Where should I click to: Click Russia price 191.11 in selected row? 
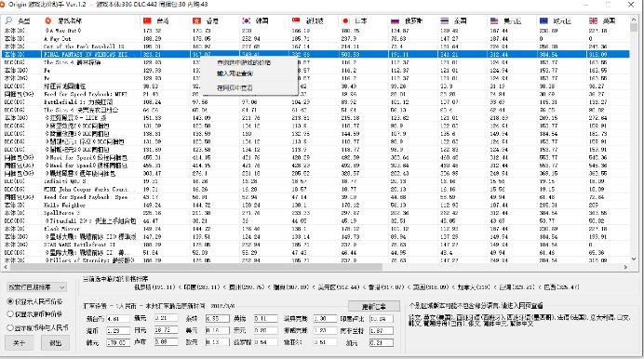[399, 54]
